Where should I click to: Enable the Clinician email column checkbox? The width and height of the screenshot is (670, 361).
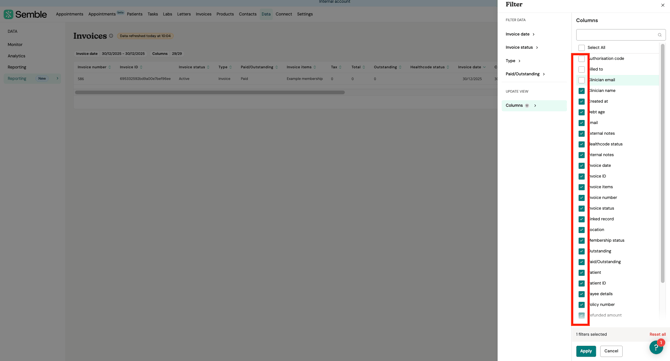click(x=582, y=80)
